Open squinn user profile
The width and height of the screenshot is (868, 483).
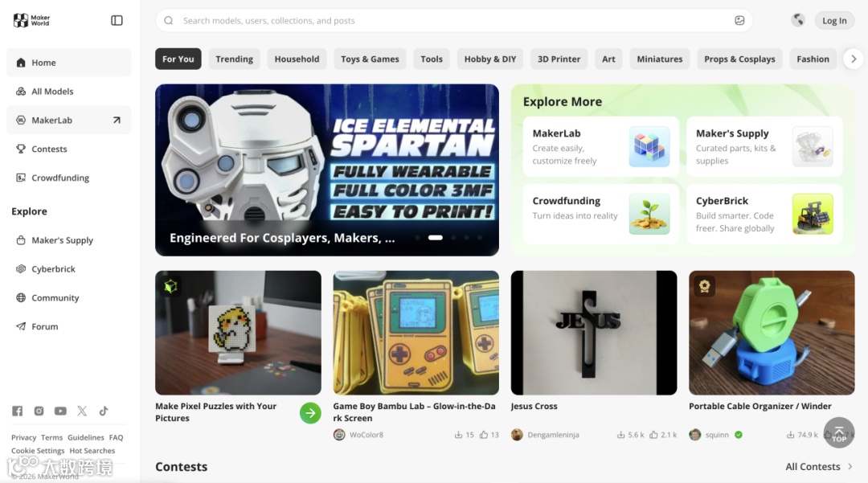click(710, 435)
